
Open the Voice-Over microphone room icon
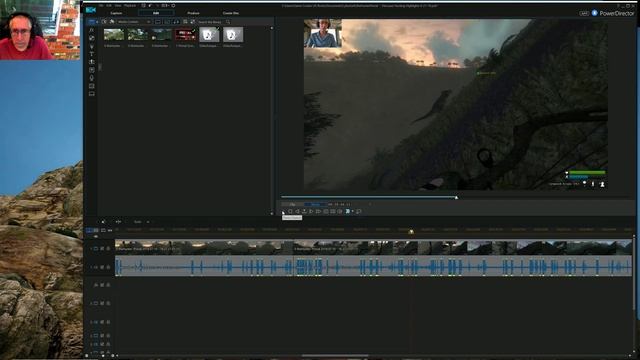[91, 78]
